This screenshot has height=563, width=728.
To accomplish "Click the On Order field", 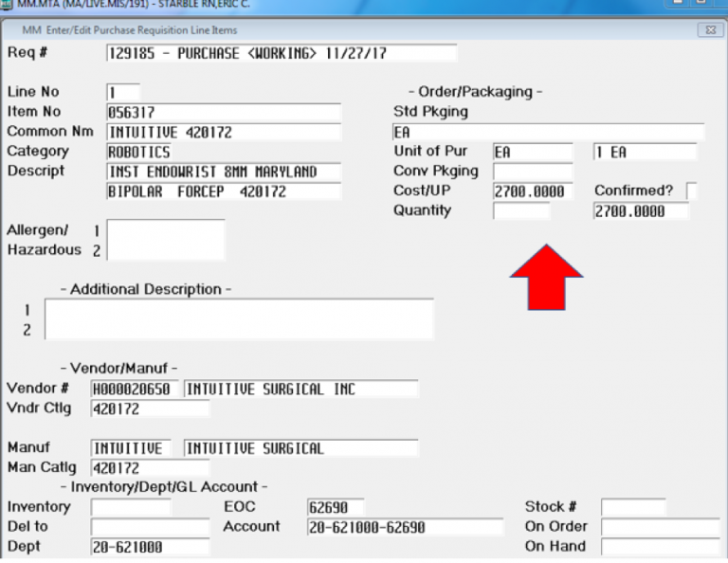I will tap(661, 527).
